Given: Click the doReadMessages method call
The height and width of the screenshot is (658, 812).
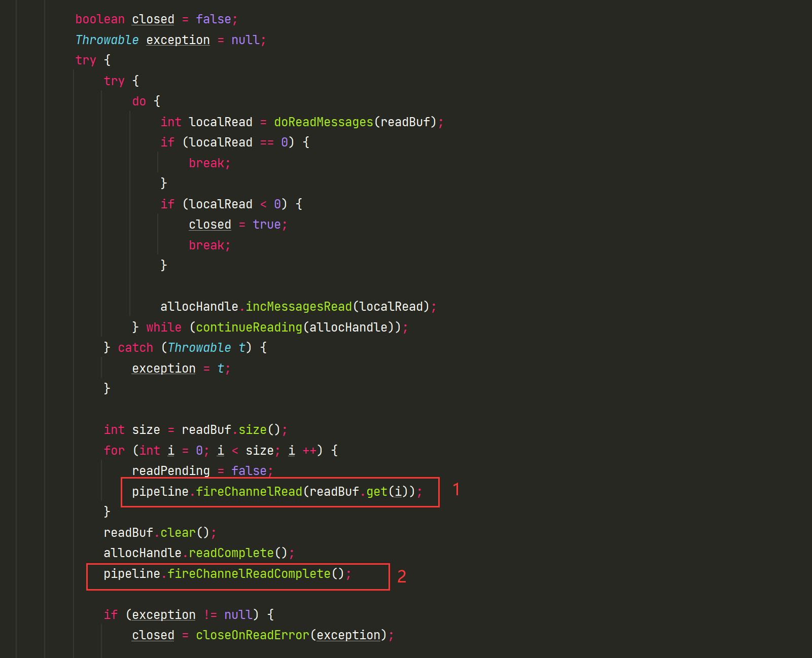Looking at the screenshot, I should point(324,122).
